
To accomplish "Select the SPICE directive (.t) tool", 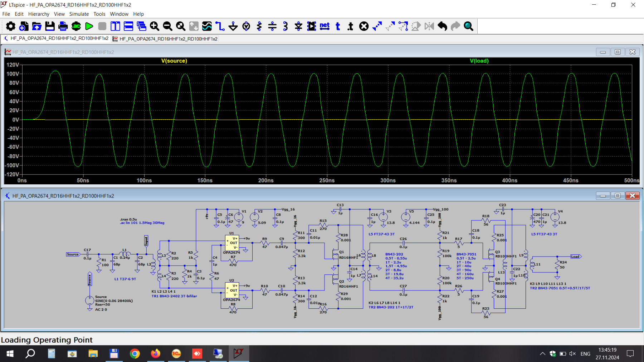I will click(351, 26).
